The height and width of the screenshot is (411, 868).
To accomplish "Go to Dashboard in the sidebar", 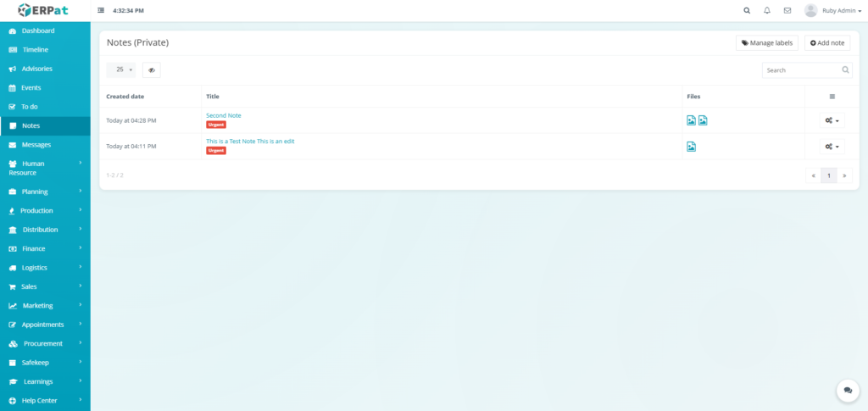I will click(37, 31).
